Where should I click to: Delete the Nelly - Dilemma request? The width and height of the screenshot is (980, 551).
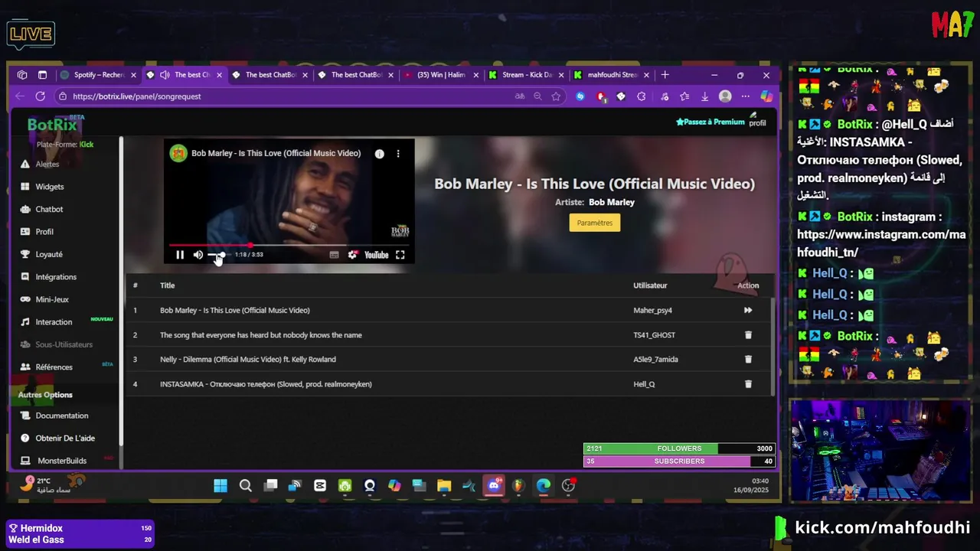click(748, 359)
